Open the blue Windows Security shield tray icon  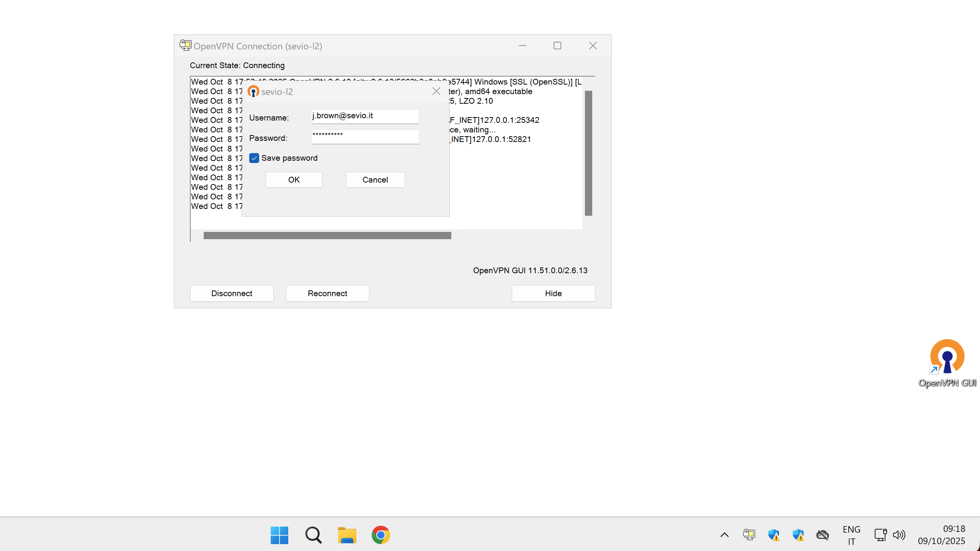(x=774, y=535)
